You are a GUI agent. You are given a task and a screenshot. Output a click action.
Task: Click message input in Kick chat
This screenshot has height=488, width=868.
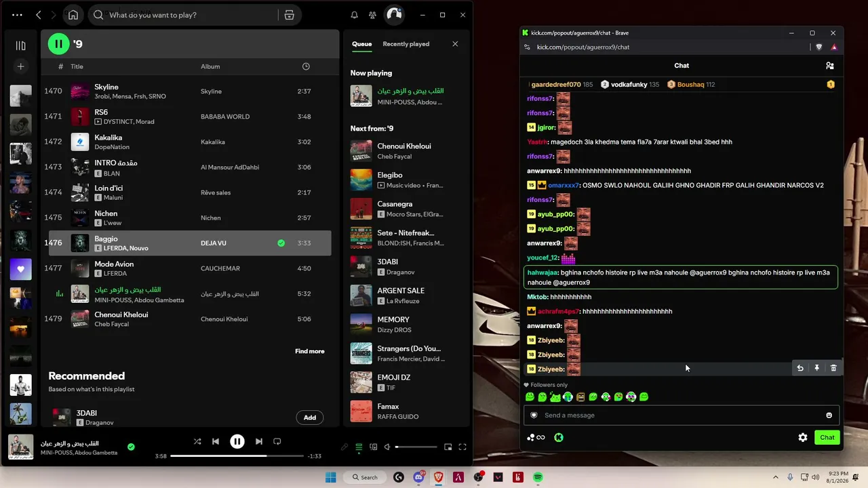pyautogui.click(x=681, y=415)
